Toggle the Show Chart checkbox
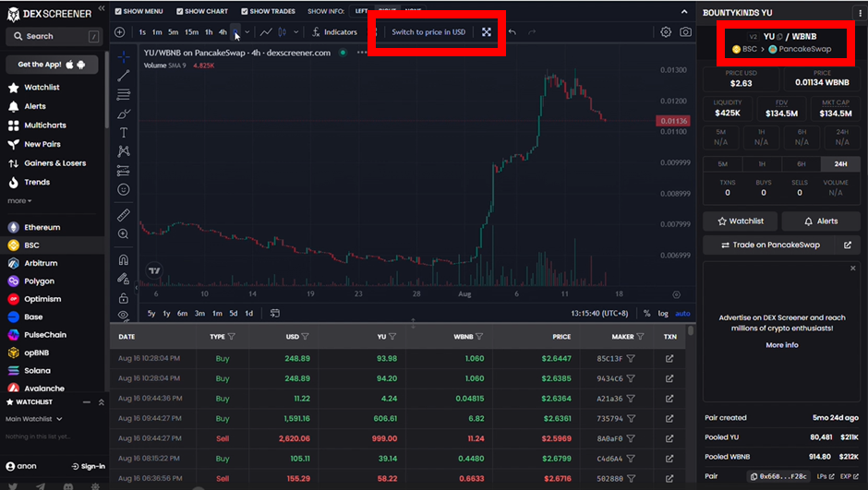 coord(179,11)
